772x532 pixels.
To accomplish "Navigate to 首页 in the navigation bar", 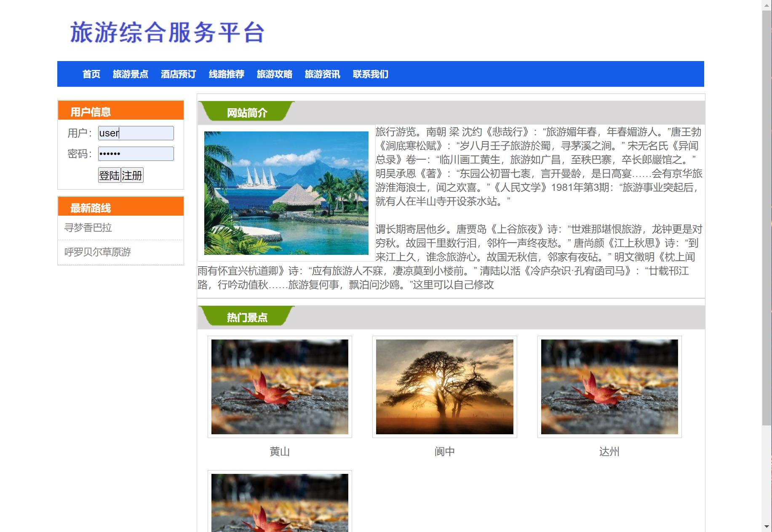I will [x=91, y=74].
